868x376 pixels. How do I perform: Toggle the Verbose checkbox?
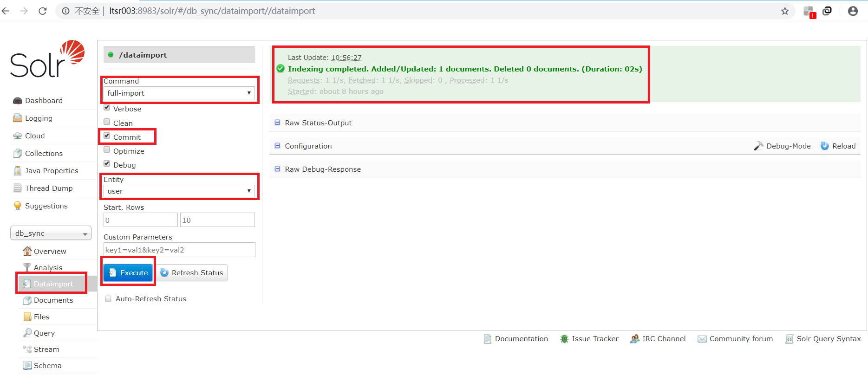click(107, 108)
